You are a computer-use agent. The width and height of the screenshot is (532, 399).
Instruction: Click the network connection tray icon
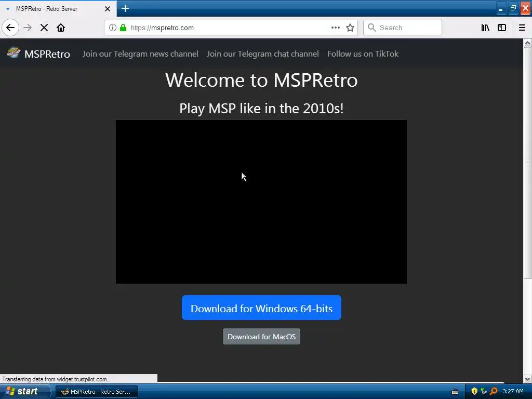484,391
